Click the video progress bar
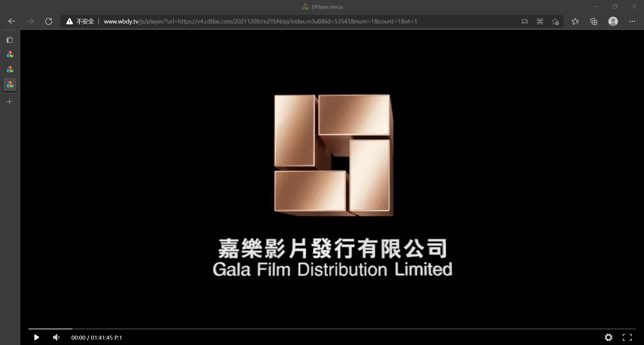Viewport: 644px width, 345px height. click(x=332, y=329)
